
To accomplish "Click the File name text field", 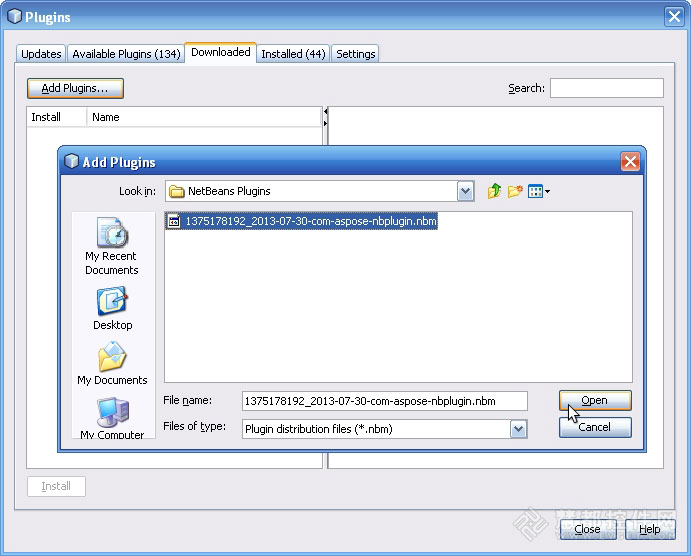I will 384,401.
